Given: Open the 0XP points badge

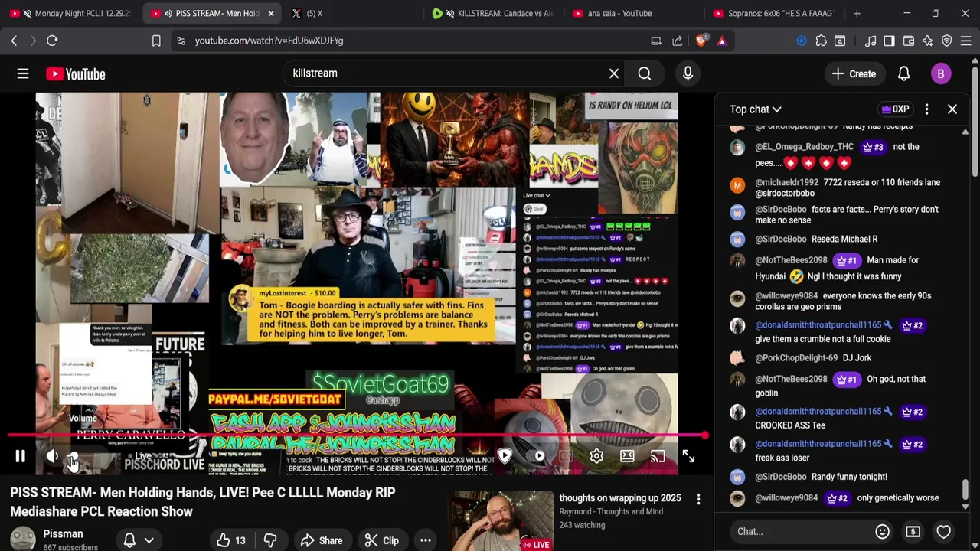Looking at the screenshot, I should click(x=895, y=109).
